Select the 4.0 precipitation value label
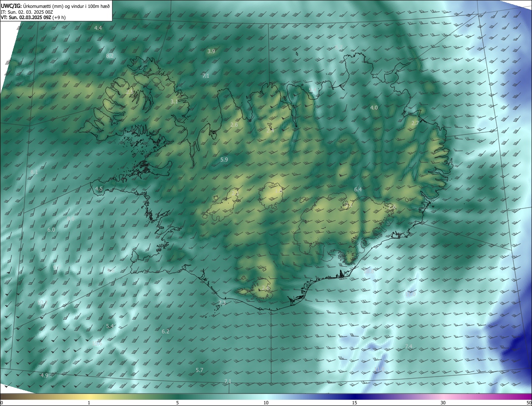The image size is (532, 406). (x=374, y=108)
